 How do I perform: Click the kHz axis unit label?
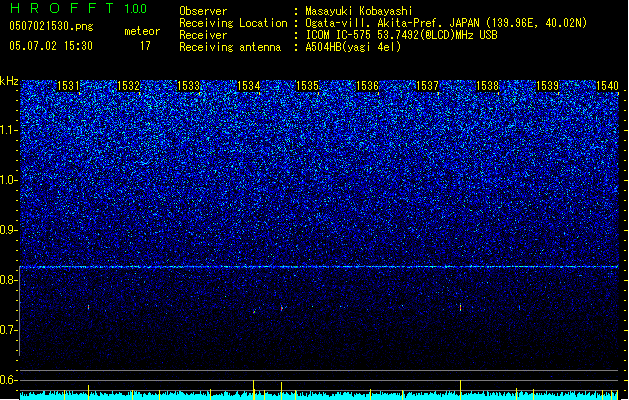tap(9, 81)
